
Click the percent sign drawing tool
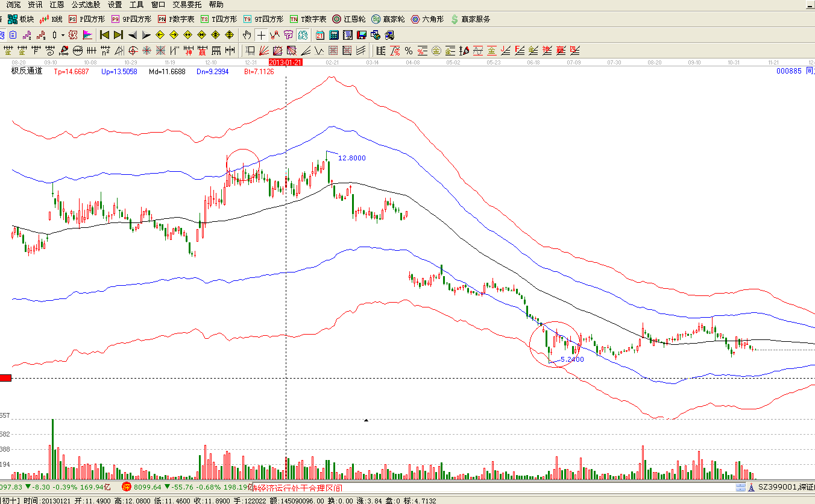[409, 51]
